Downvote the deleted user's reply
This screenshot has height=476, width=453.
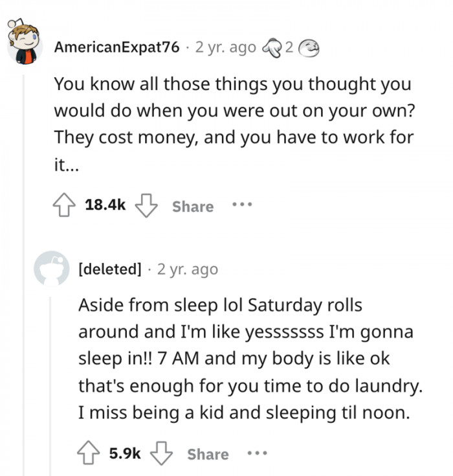click(162, 453)
